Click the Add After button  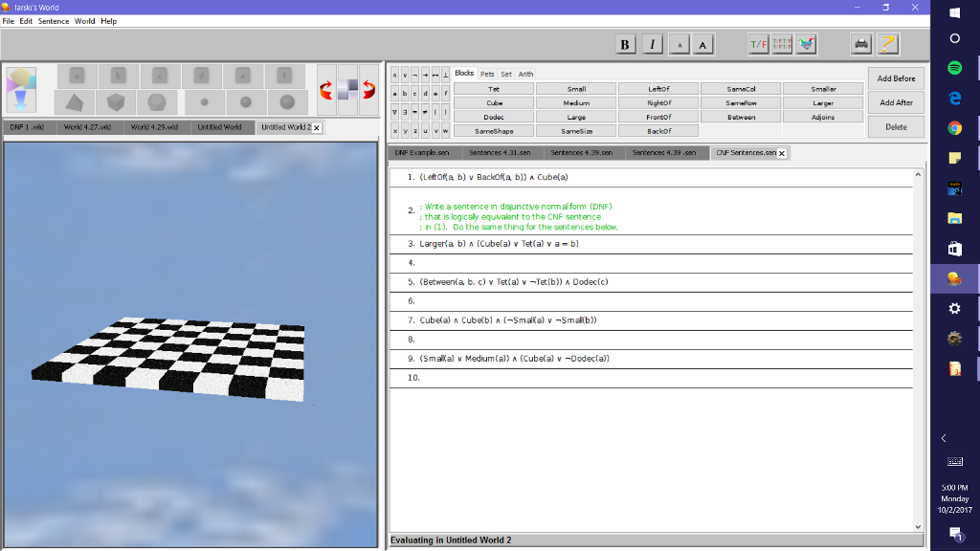(x=896, y=102)
